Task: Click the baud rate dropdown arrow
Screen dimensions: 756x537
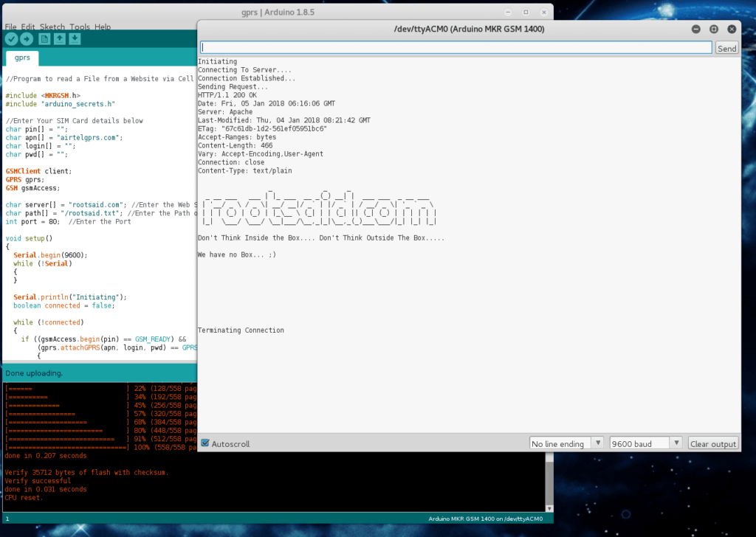Action: click(676, 443)
